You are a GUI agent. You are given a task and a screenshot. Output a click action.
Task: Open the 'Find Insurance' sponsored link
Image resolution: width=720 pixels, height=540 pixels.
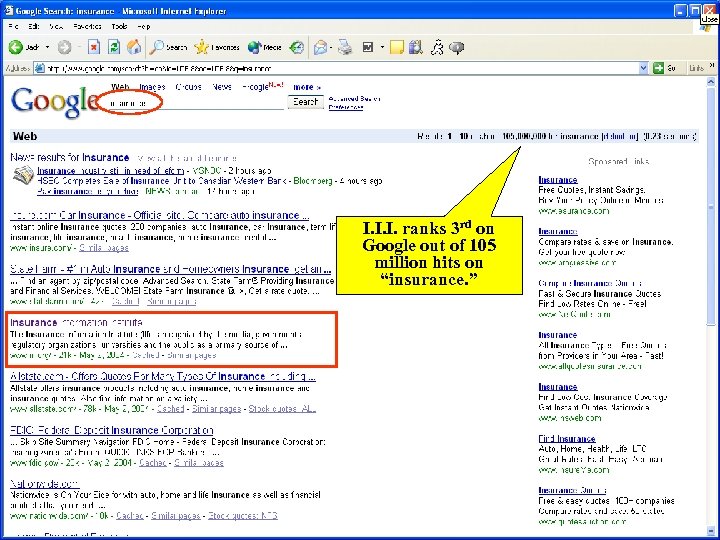click(x=567, y=439)
